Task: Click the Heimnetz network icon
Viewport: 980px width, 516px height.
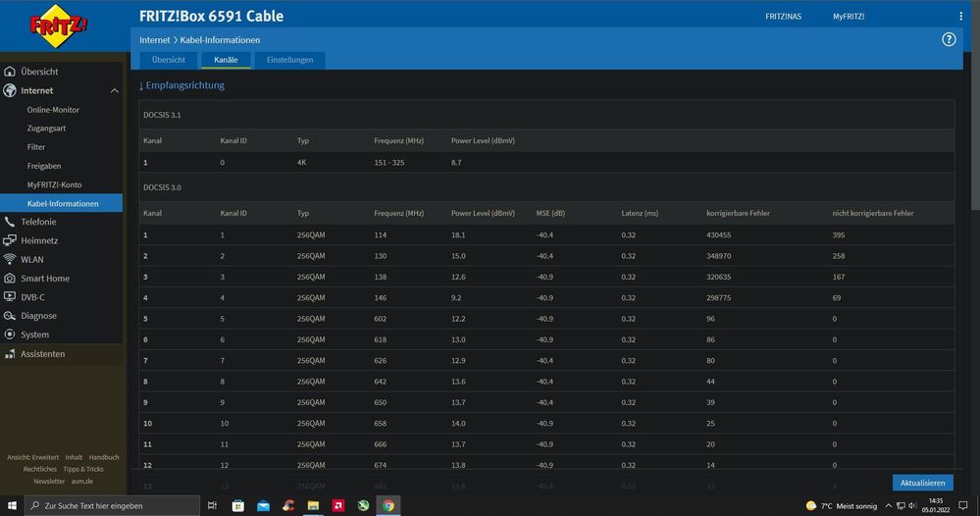Action: pos(10,240)
